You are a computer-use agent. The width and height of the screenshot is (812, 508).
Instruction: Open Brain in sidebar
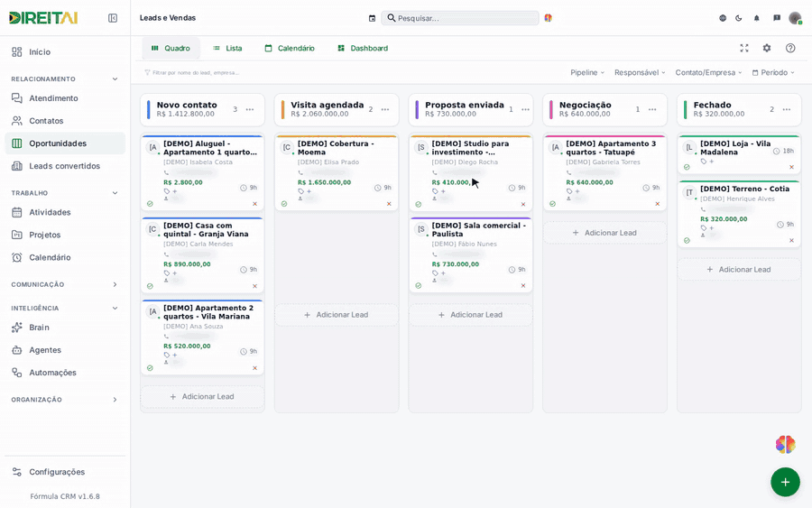point(65,328)
